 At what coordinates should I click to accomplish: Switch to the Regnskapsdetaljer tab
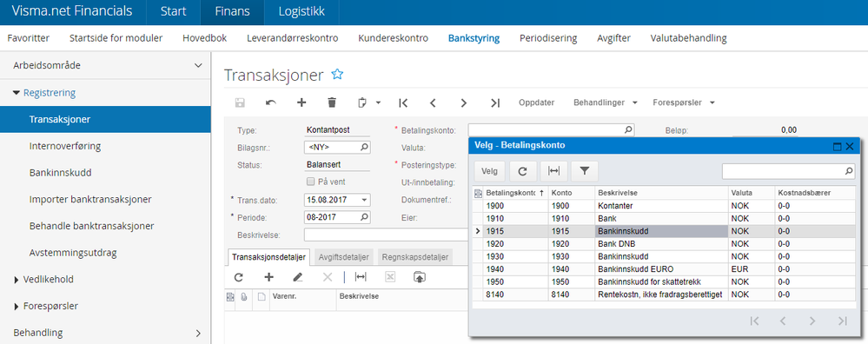tap(415, 257)
